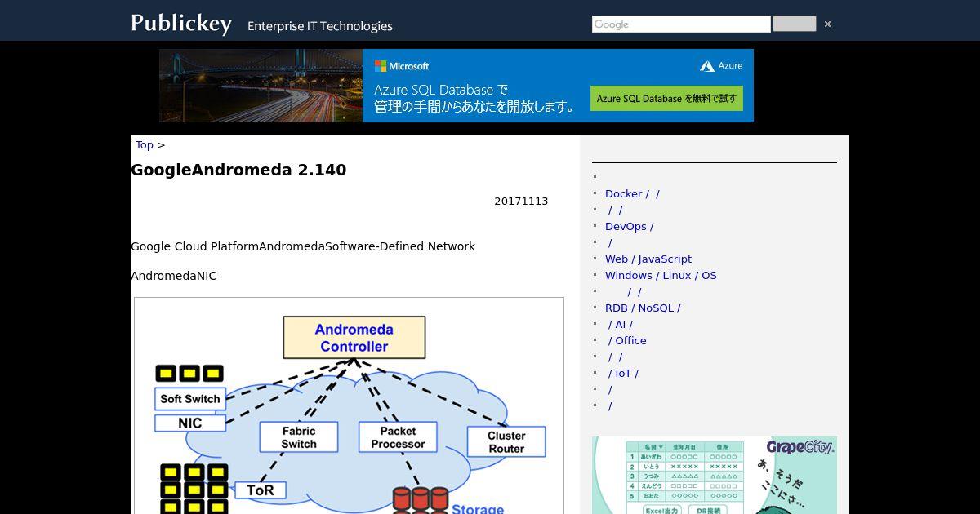This screenshot has width=980, height=514.
Task: Open the Azure SQL Database banner ad
Action: 457,86
